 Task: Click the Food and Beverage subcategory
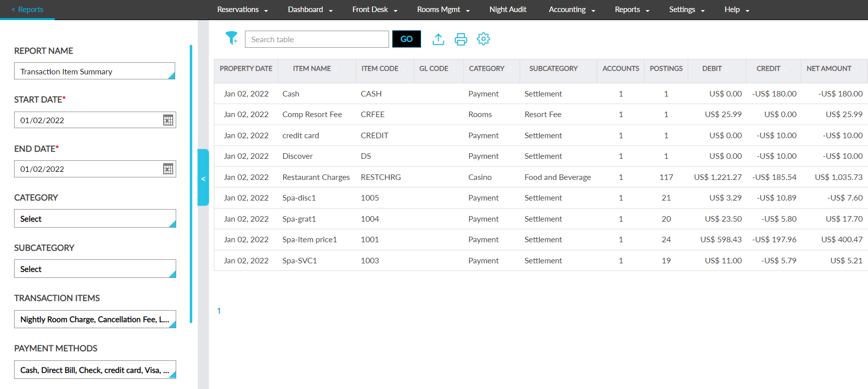pyautogui.click(x=558, y=177)
